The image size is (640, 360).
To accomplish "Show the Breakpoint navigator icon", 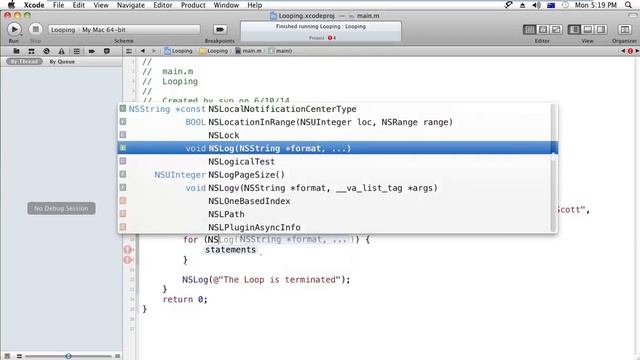I will point(91,51).
